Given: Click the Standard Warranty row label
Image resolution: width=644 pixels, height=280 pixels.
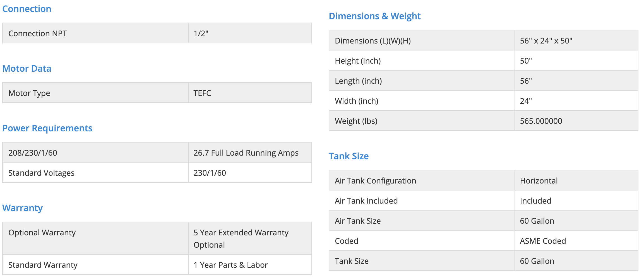Looking at the screenshot, I should click(43, 265).
